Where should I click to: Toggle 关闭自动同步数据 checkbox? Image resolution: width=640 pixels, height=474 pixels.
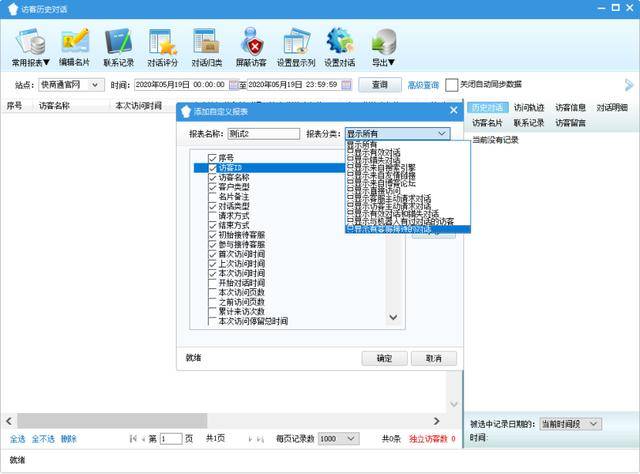(451, 85)
